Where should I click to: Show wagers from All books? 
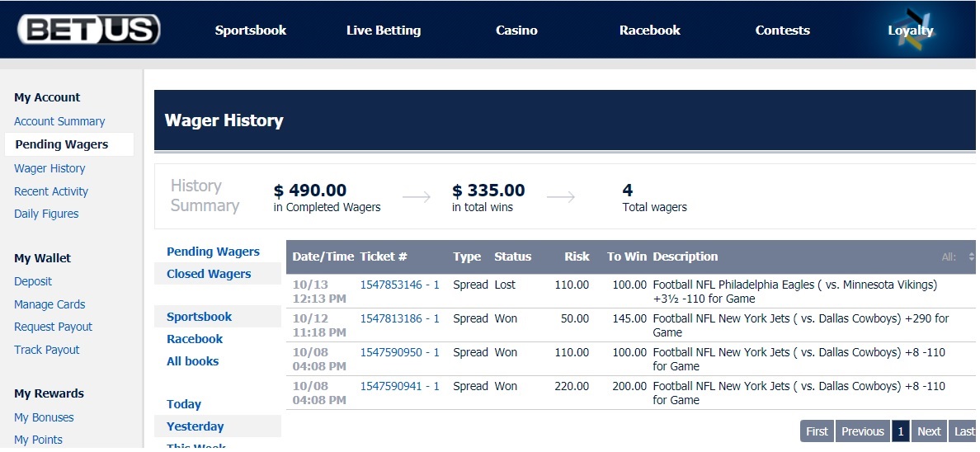tap(192, 361)
